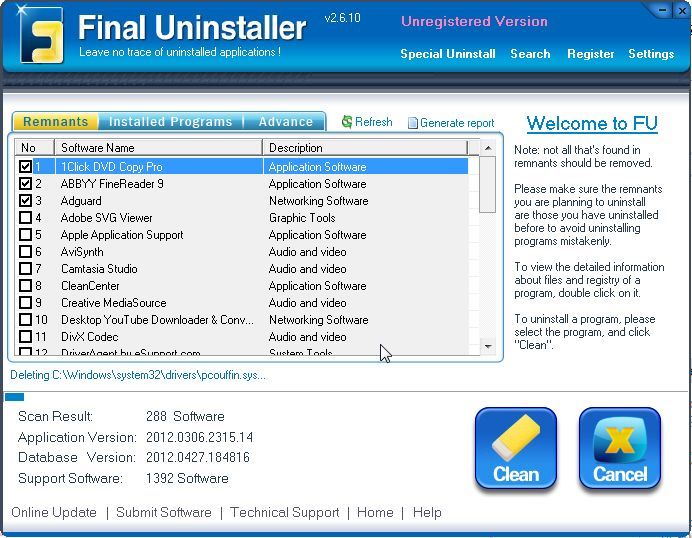Check the DivX Codec checkbox

(25, 336)
